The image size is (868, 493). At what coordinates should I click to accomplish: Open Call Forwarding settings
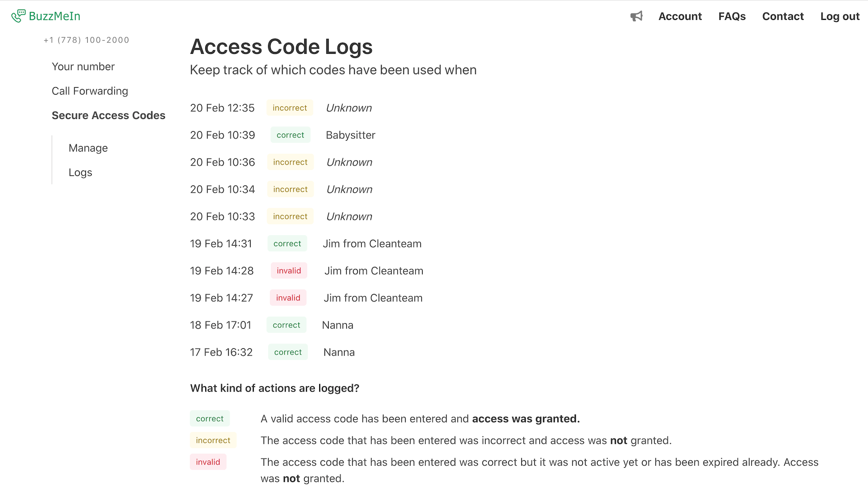click(x=90, y=91)
